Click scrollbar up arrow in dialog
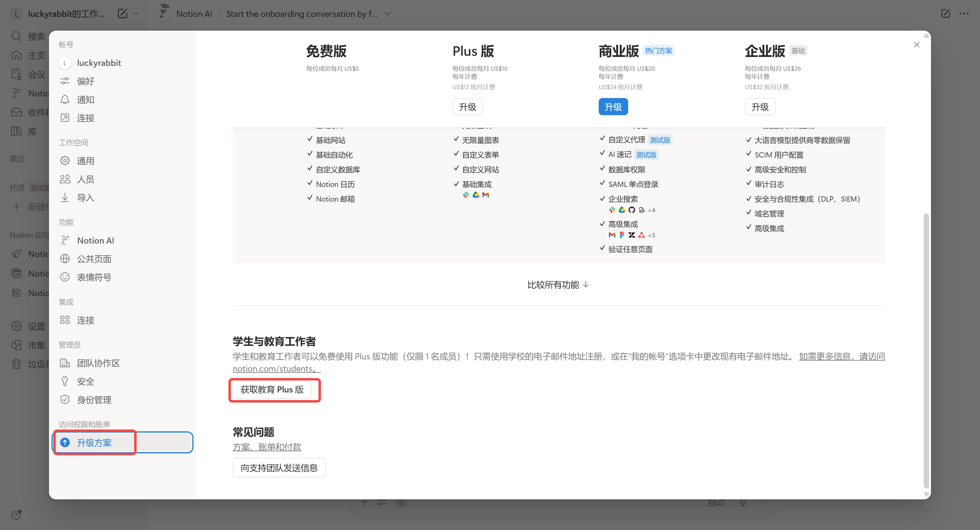The width and height of the screenshot is (980, 530). coord(926,36)
